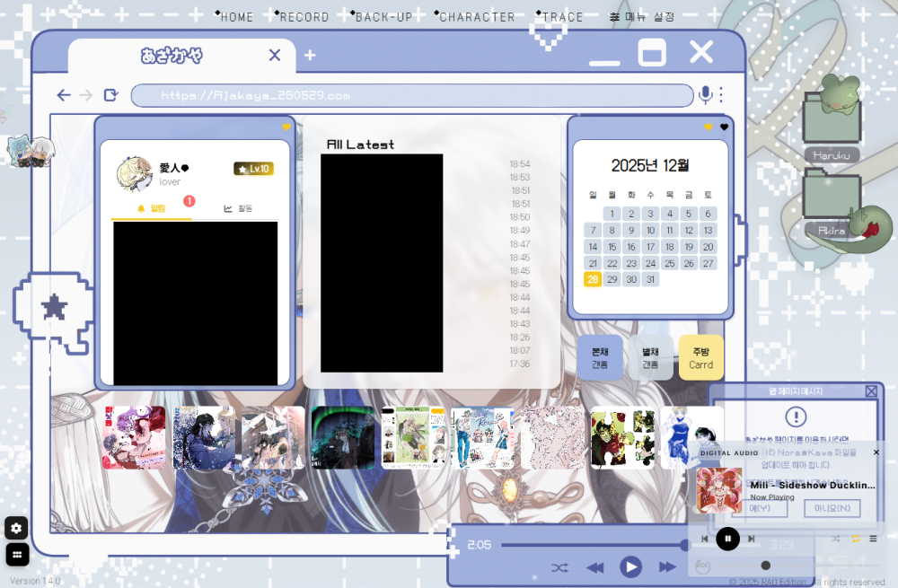
Task: Open the Akira folder
Action: pos(832,199)
